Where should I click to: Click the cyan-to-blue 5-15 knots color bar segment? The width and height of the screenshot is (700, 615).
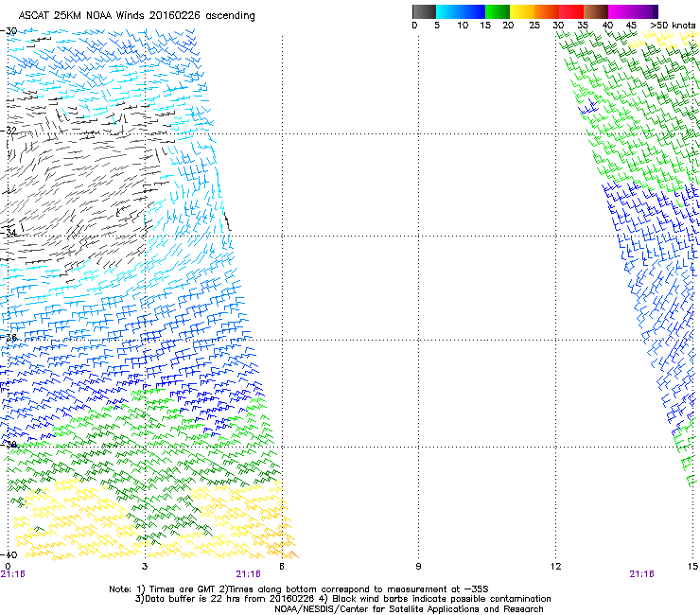(461, 11)
